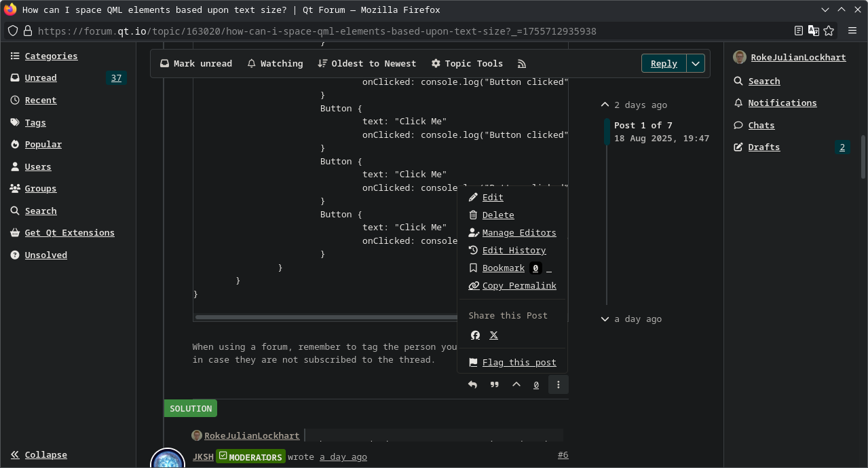
Task: Click the Firefox reader view icon
Action: (799, 31)
